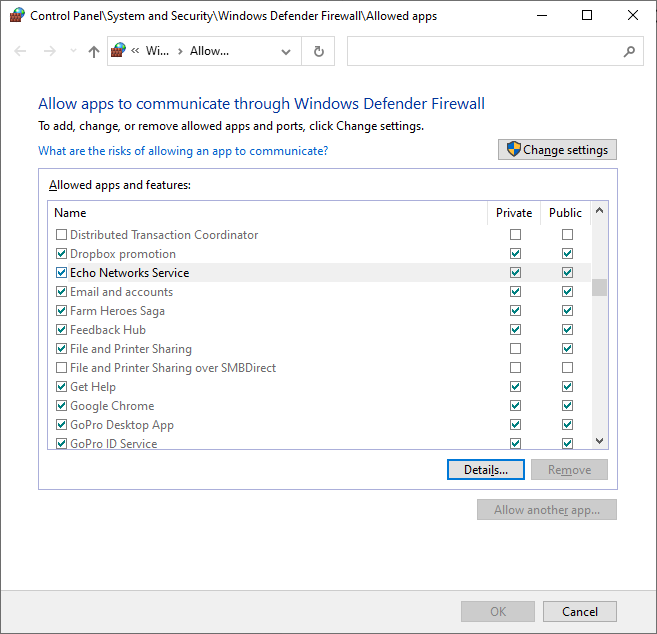Enable Distributed Transaction Coordinator checkbox
The image size is (657, 634).
pos(61,234)
